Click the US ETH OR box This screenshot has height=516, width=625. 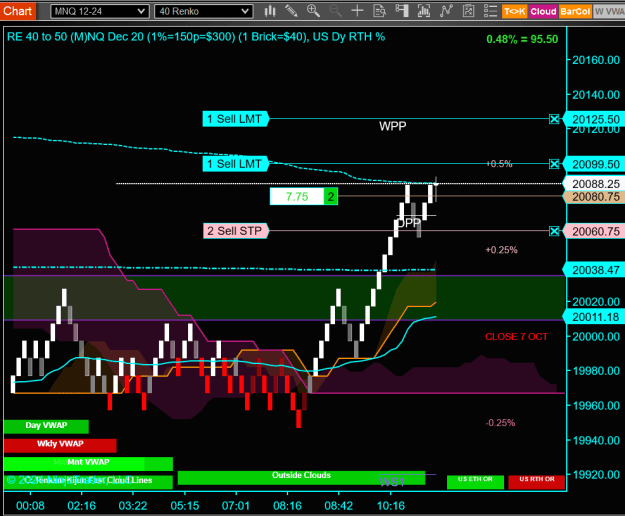pos(475,481)
